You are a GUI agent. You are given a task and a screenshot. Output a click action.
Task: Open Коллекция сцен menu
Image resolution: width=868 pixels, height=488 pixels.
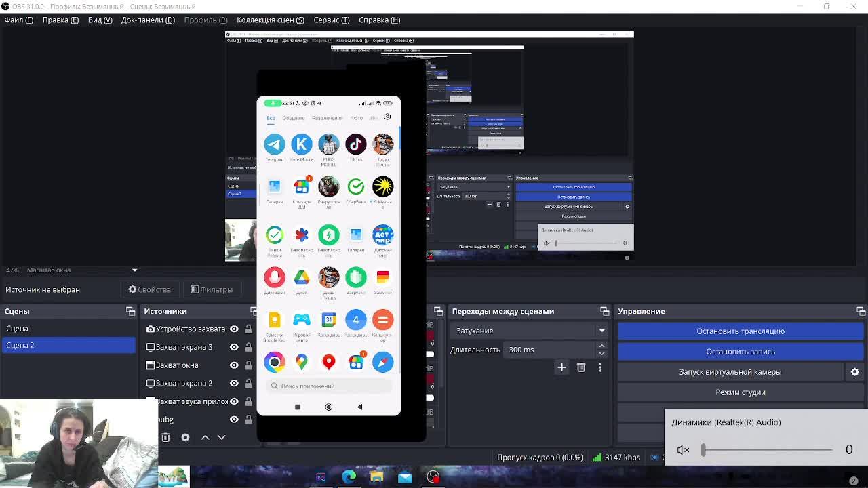(271, 20)
